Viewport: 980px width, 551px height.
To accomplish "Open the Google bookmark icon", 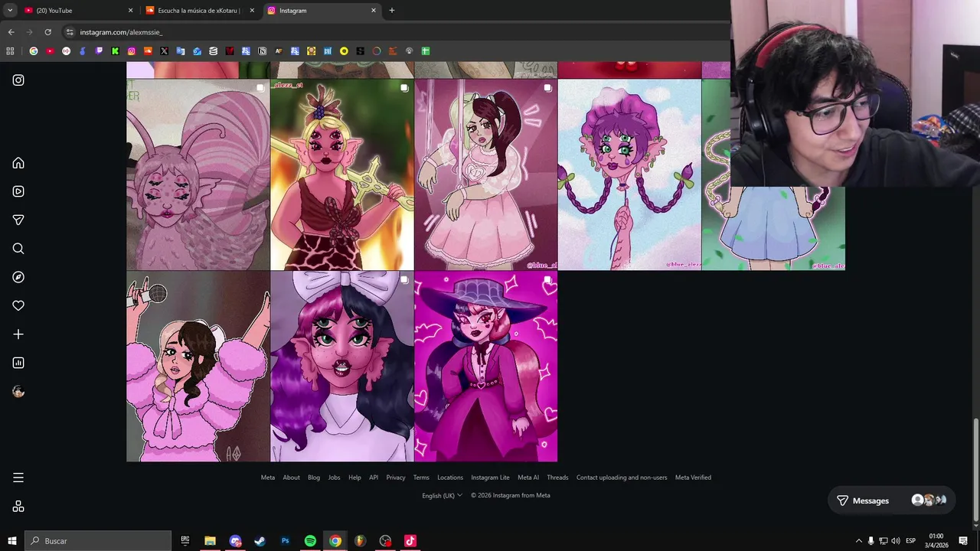I will pyautogui.click(x=33, y=51).
